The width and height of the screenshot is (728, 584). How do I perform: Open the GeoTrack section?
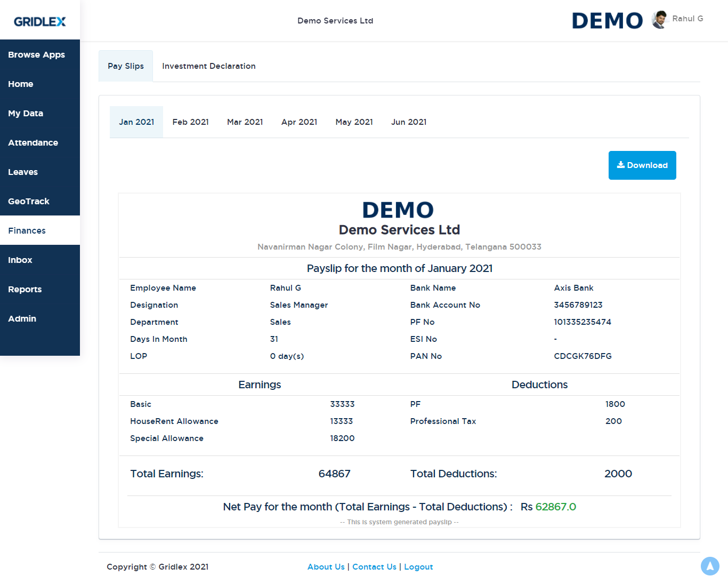29,201
